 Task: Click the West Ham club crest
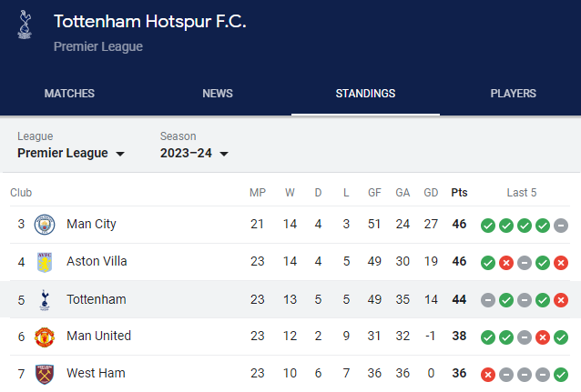(45, 374)
